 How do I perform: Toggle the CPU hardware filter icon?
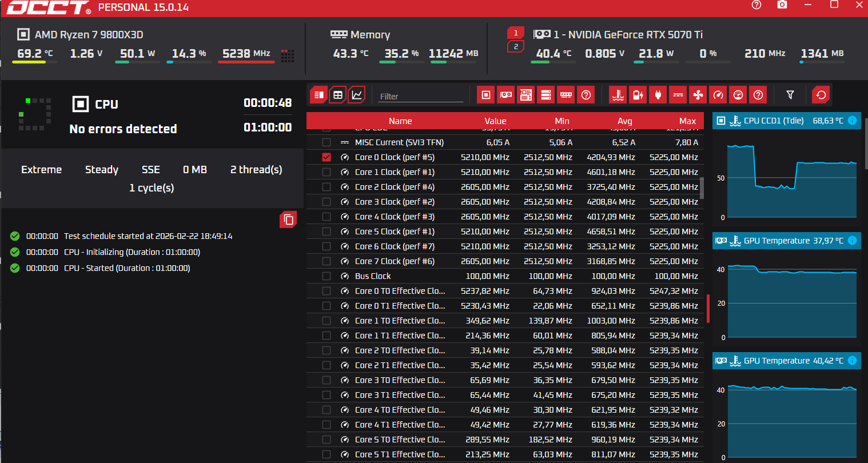(x=485, y=95)
